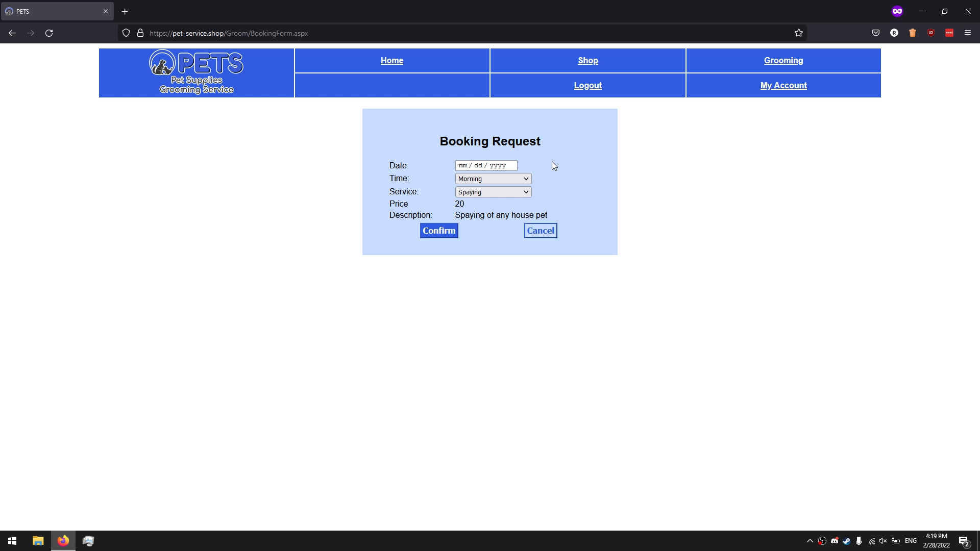980x551 pixels.
Task: Bookmark this page with star icon
Action: click(799, 33)
